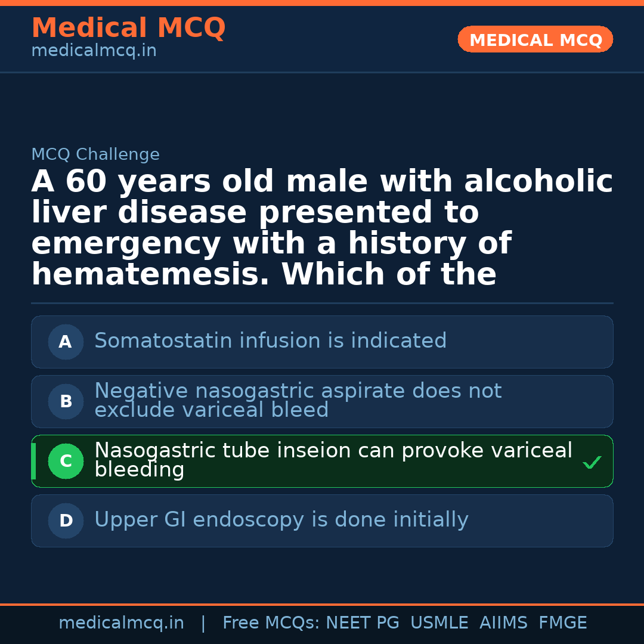Click the hematemesis question heading text
Image resolution: width=644 pixels, height=644 pixels.
[322, 228]
